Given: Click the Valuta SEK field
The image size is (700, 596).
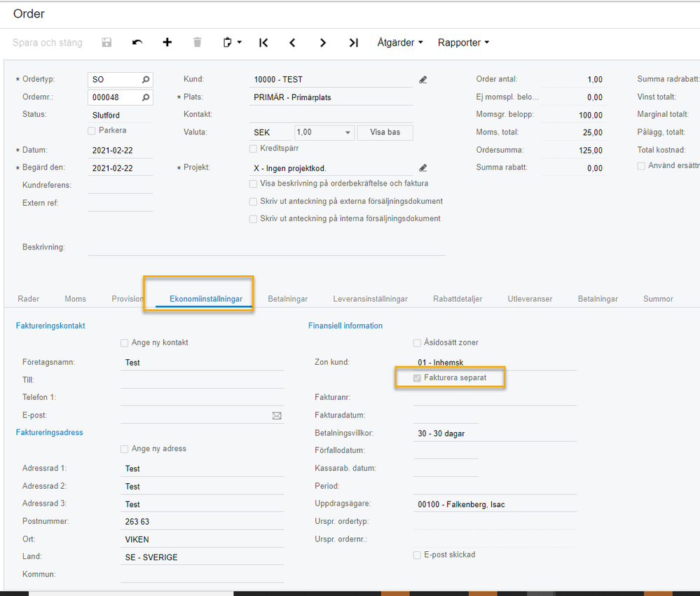Looking at the screenshot, I should (x=271, y=132).
